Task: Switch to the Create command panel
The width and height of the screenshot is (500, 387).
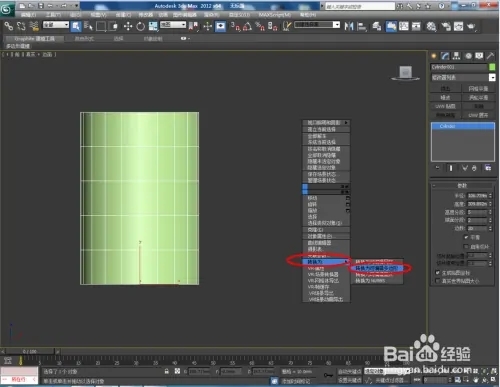Action: tap(434, 56)
